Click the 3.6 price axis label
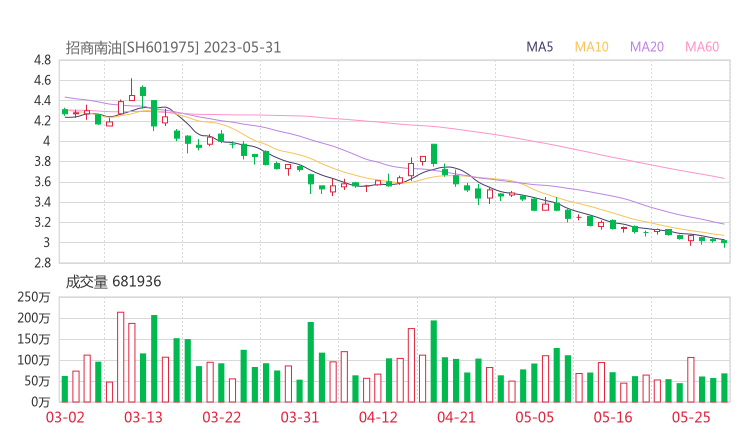The image size is (740, 440). 42,182
